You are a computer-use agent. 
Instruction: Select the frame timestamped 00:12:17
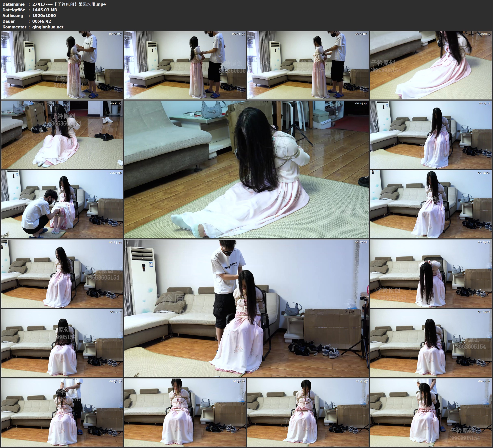(x=62, y=135)
